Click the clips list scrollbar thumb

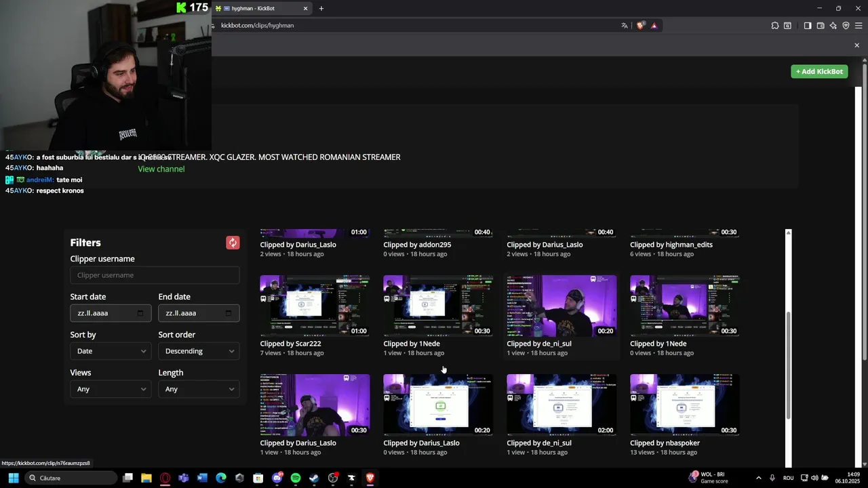click(788, 365)
